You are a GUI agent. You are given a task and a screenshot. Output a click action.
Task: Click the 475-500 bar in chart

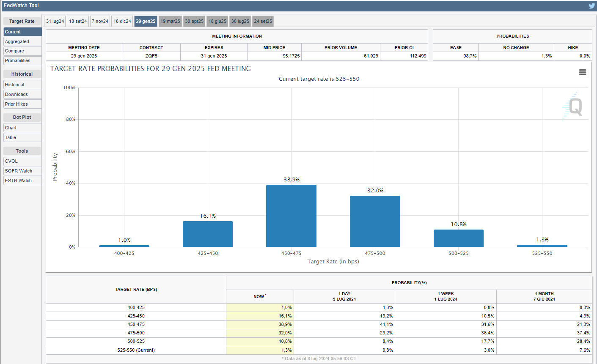pos(375,222)
